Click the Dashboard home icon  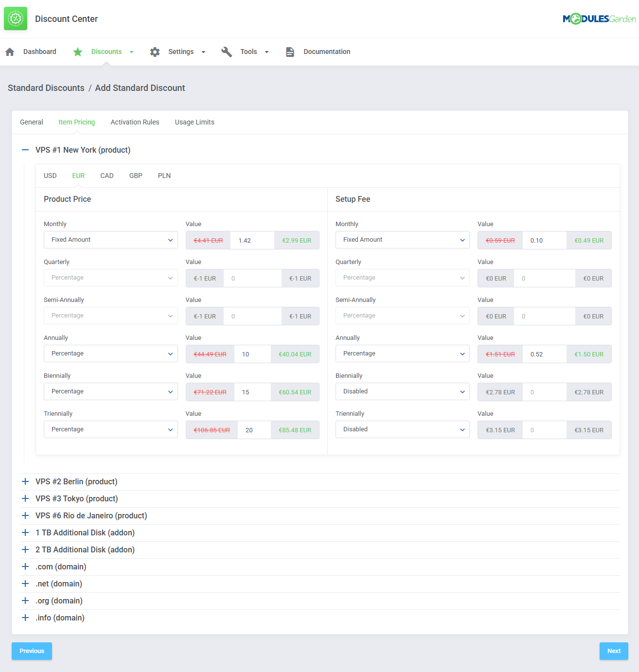point(10,52)
